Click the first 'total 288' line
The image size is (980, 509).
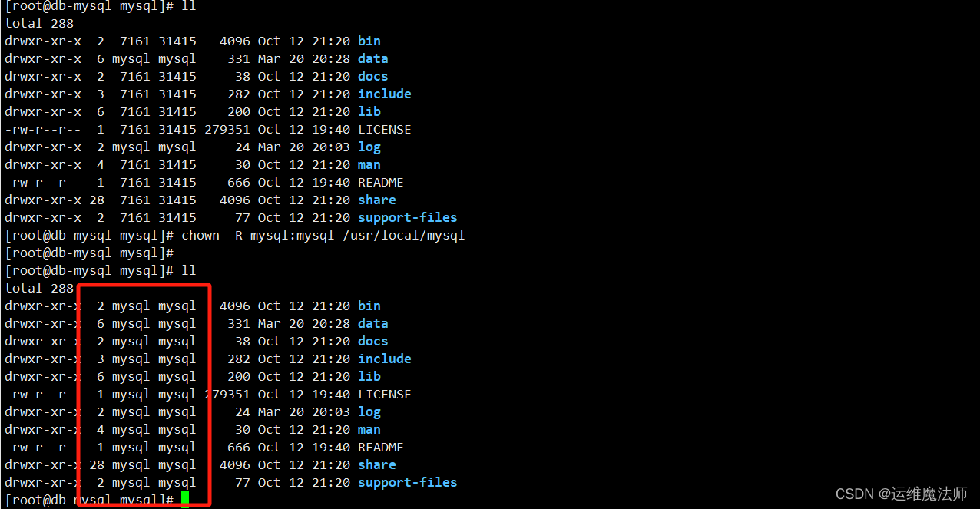38,23
